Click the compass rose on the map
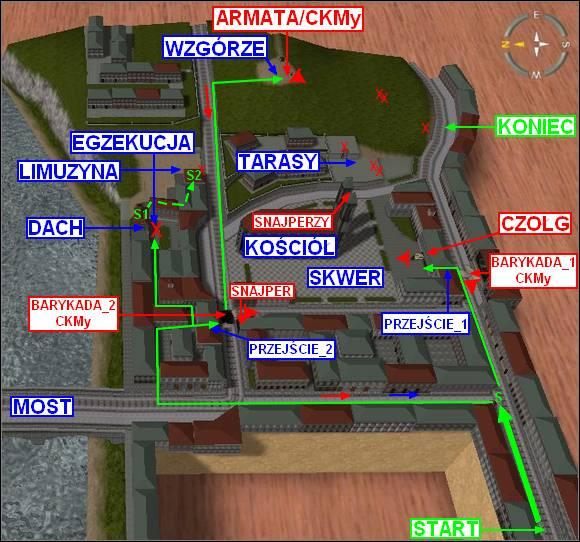This screenshot has width=580, height=542. coord(536,44)
